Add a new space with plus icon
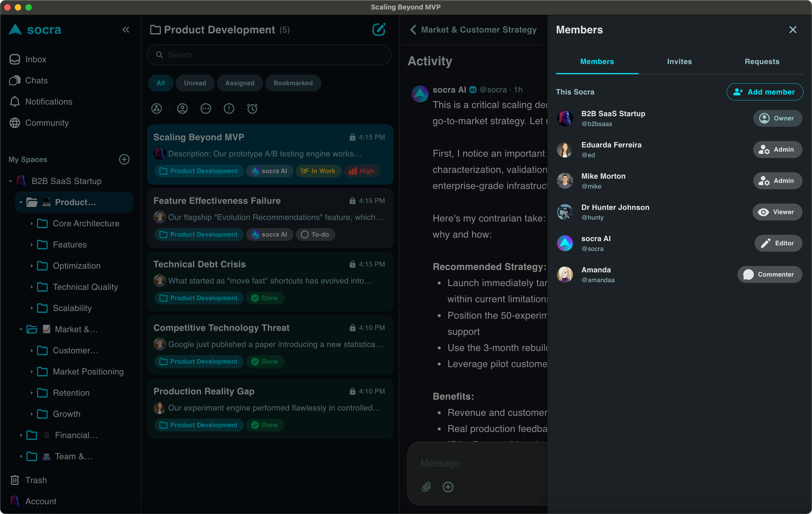 click(x=124, y=159)
